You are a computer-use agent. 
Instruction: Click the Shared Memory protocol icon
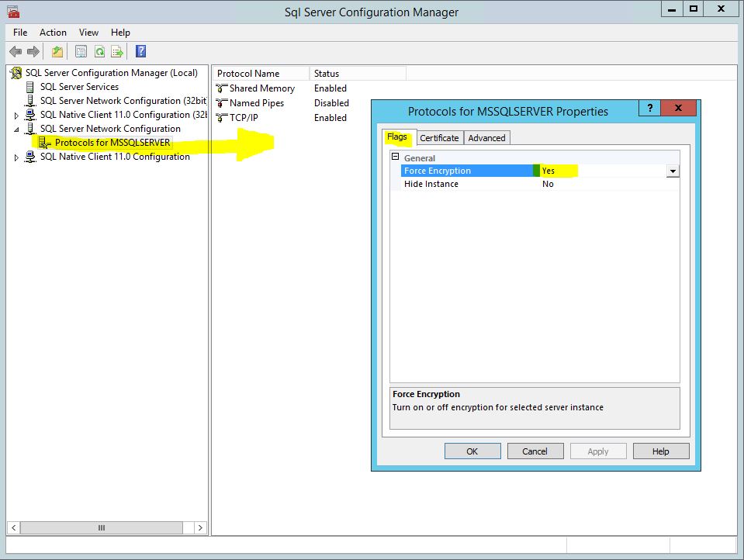(221, 88)
